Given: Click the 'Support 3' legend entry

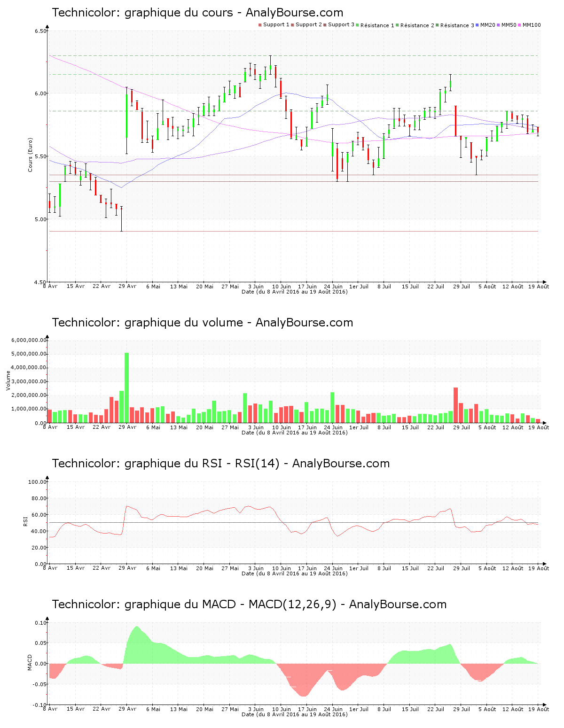Looking at the screenshot, I should 339,25.
